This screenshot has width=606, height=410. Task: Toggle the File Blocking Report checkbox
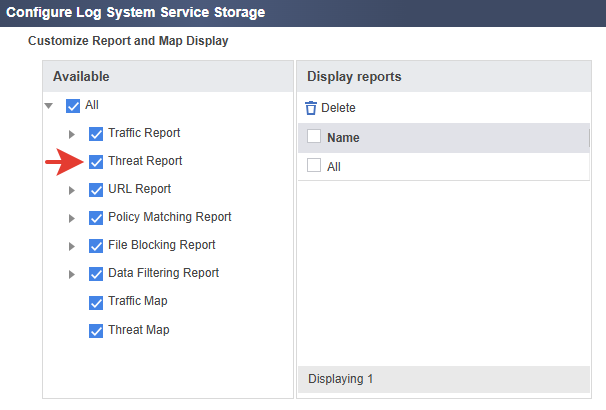click(x=96, y=245)
